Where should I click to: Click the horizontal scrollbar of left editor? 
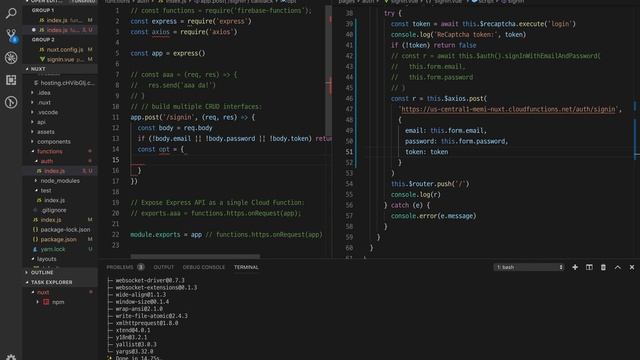195,256
